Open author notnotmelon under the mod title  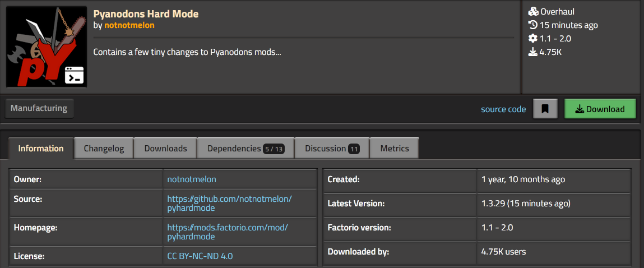click(x=129, y=25)
